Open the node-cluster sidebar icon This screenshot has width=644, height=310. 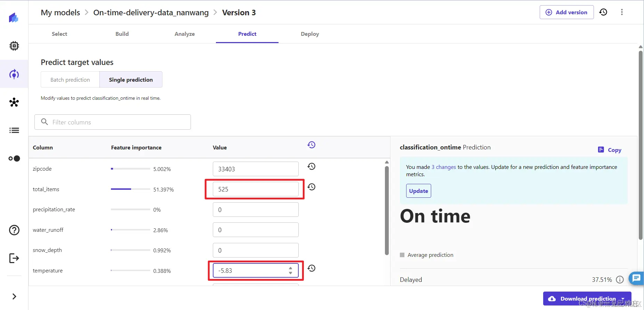pos(14,102)
